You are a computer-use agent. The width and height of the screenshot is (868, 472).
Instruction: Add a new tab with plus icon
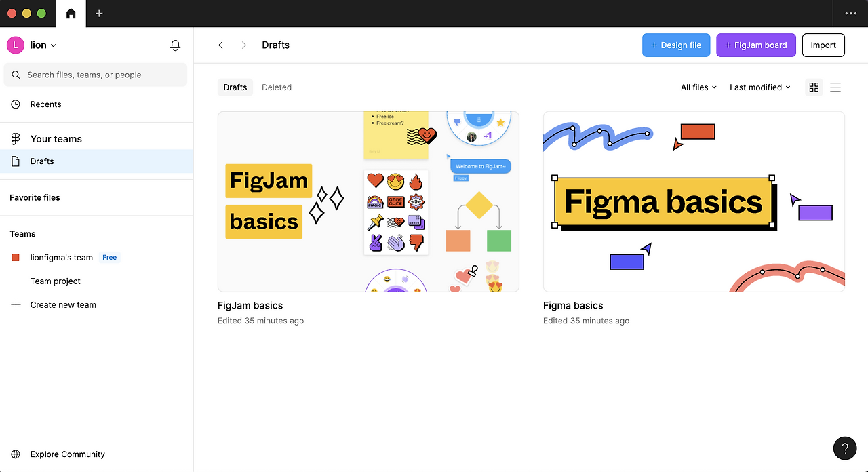point(99,14)
